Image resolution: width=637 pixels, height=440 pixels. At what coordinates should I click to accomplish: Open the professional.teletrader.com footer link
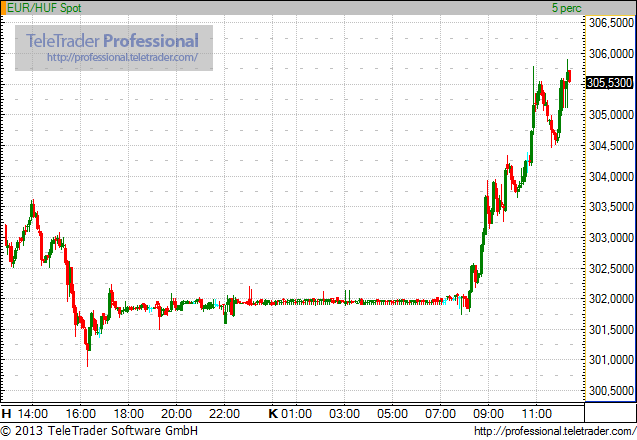click(555, 431)
